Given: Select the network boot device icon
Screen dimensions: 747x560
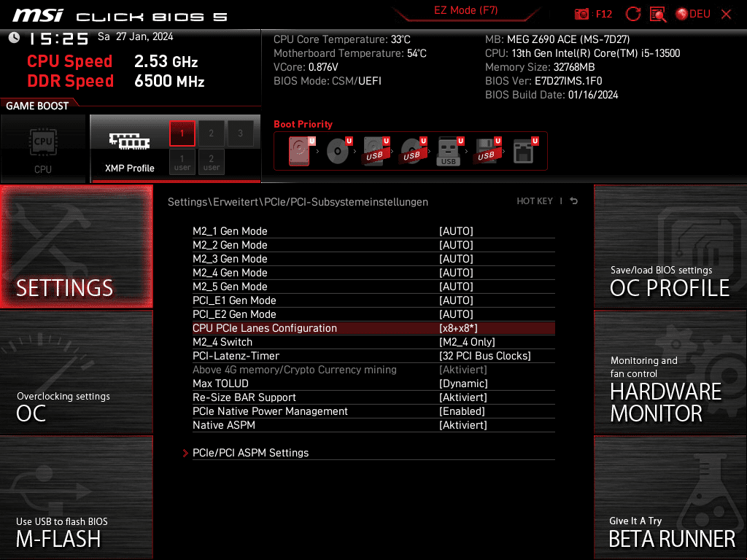Looking at the screenshot, I should pyautogui.click(x=525, y=151).
